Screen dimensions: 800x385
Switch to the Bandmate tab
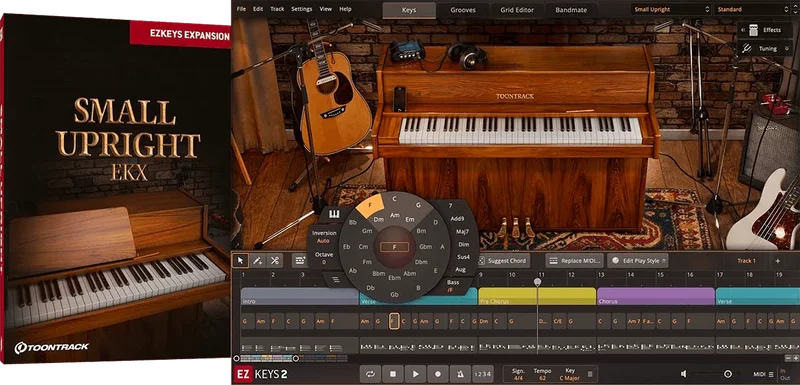[x=571, y=10]
